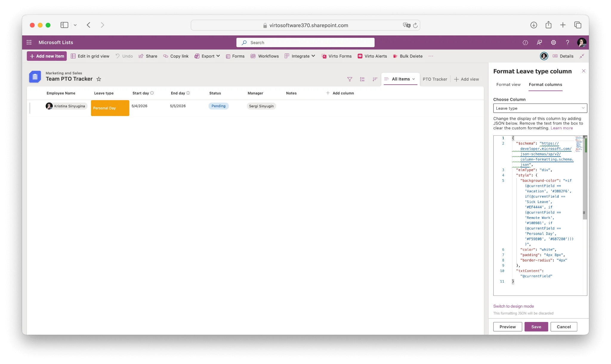
Task: Click the Notes column header
Action: click(x=291, y=93)
